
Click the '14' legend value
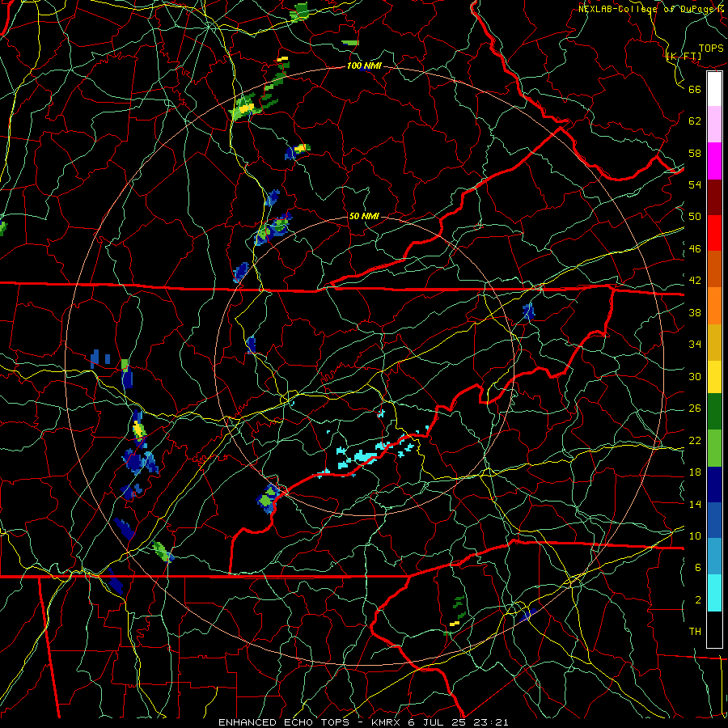(x=695, y=504)
